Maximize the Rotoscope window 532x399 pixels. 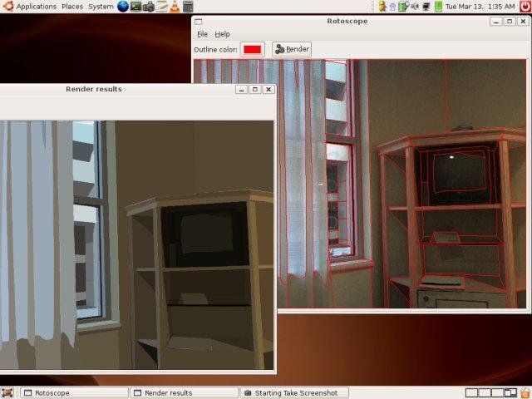point(510,22)
